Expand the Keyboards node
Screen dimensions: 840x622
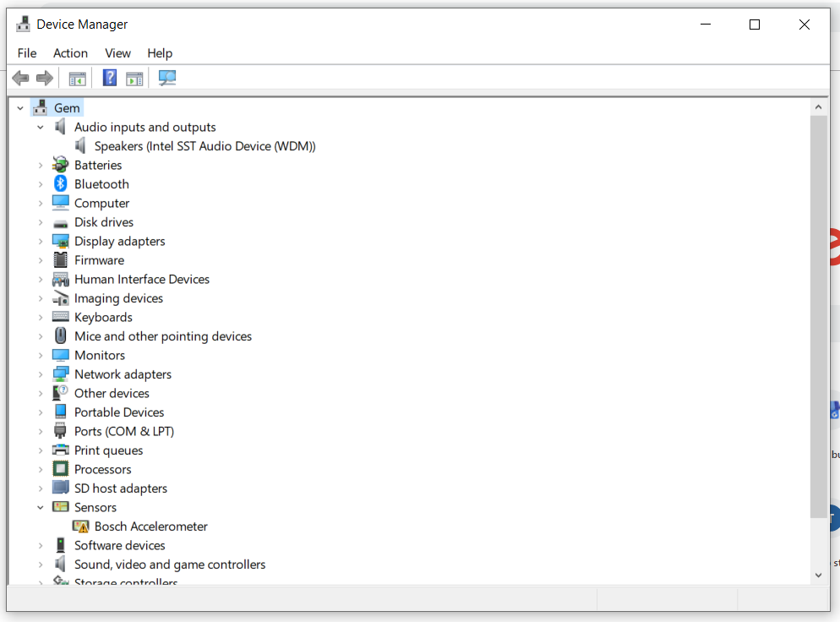point(41,317)
